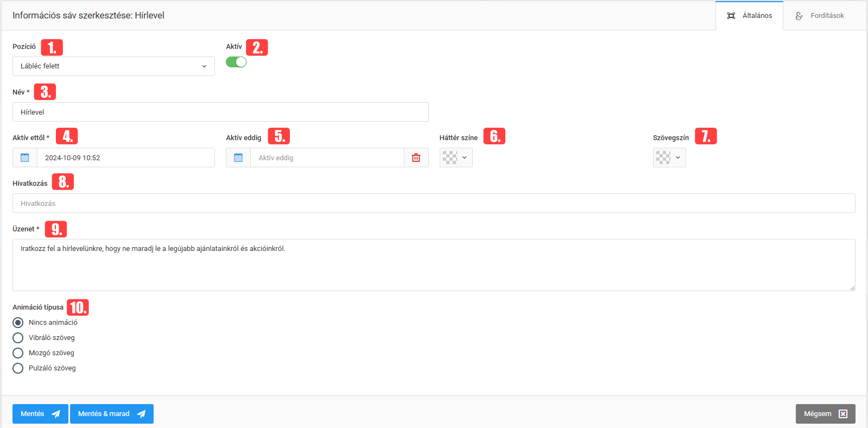Expand the Háttér színe color dropdown arrow
This screenshot has height=428, width=868.
click(465, 158)
